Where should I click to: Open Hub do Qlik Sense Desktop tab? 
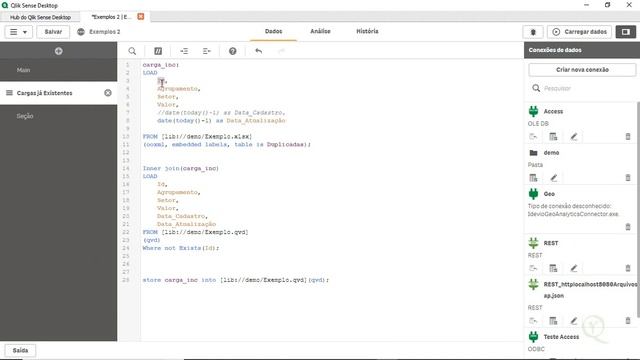[x=40, y=17]
